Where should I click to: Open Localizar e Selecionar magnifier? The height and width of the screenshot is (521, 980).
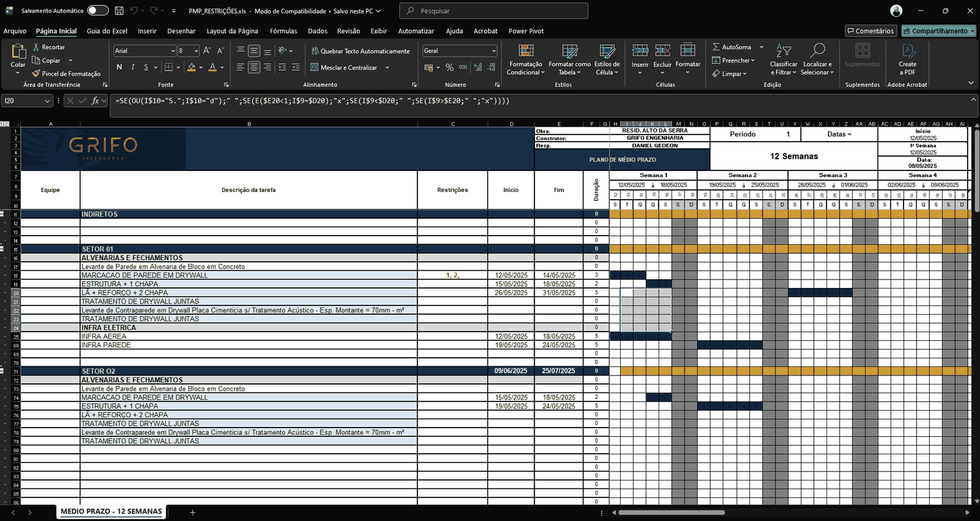(x=817, y=51)
